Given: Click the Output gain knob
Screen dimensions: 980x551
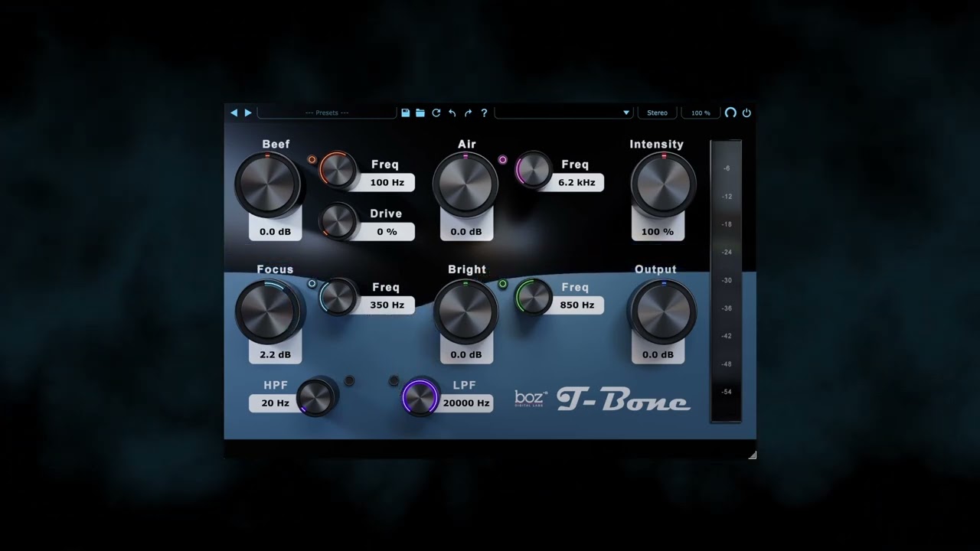Looking at the screenshot, I should pos(664,311).
